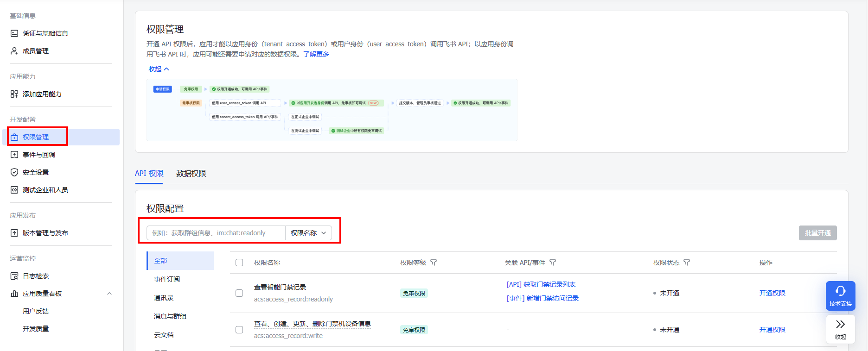
Task: Filter by permission level funnel icon
Action: pos(434,263)
